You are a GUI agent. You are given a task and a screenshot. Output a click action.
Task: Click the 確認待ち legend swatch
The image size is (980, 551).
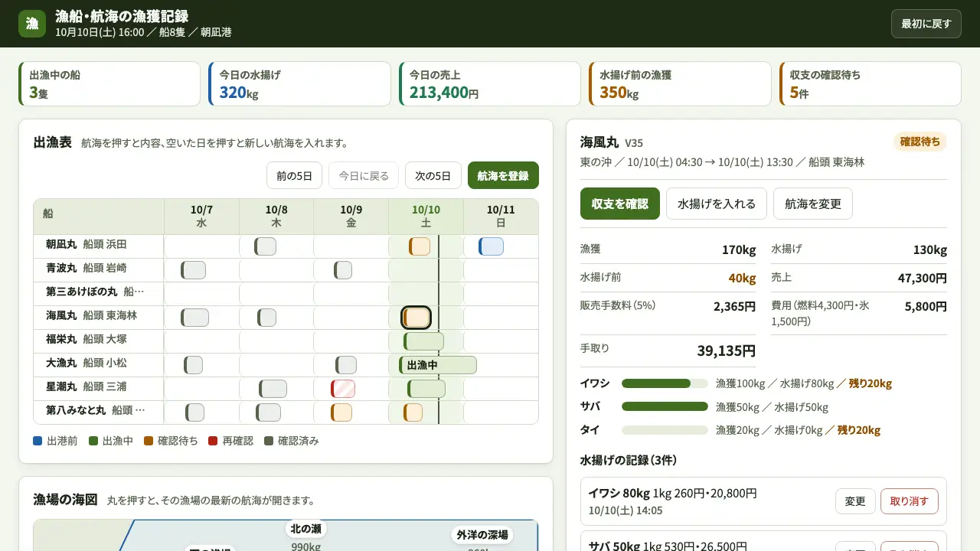[x=149, y=441]
